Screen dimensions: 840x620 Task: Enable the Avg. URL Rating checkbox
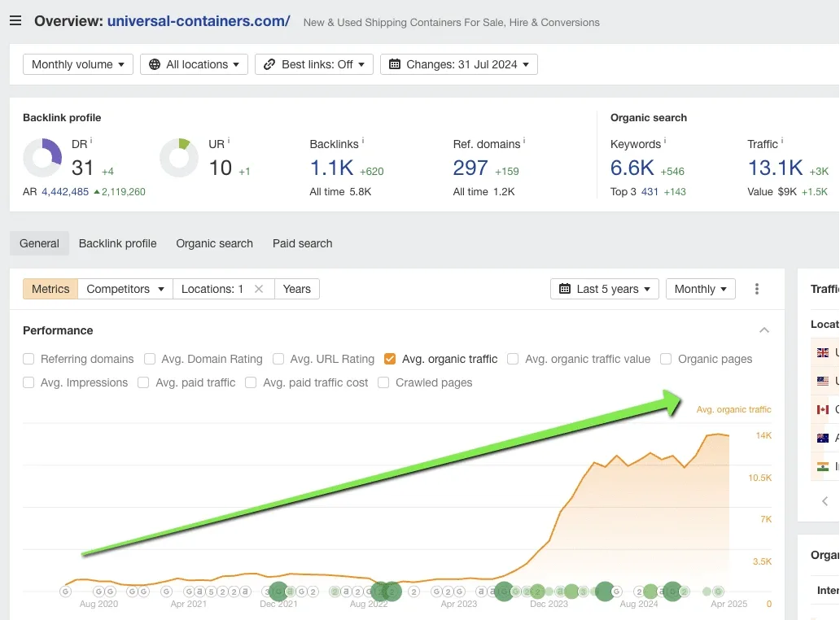[278, 359]
